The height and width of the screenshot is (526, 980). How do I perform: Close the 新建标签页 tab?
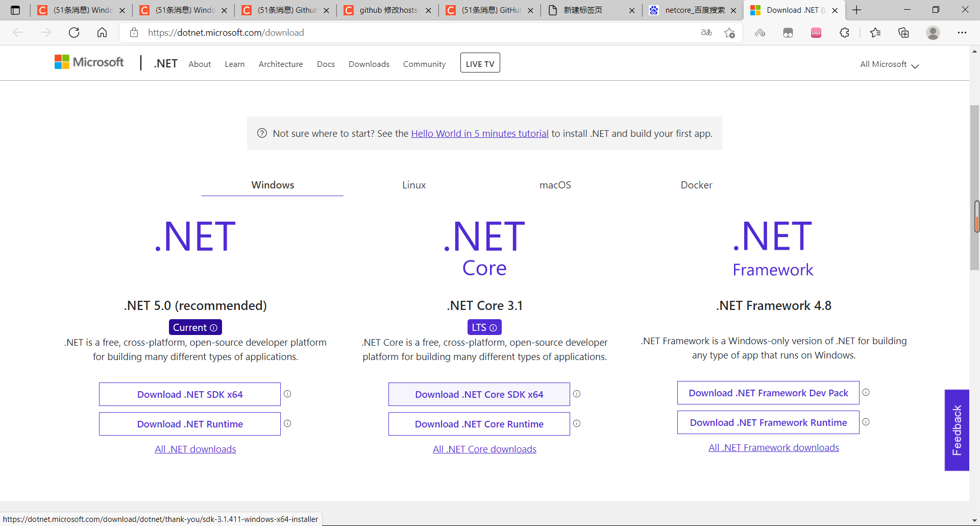point(632,10)
